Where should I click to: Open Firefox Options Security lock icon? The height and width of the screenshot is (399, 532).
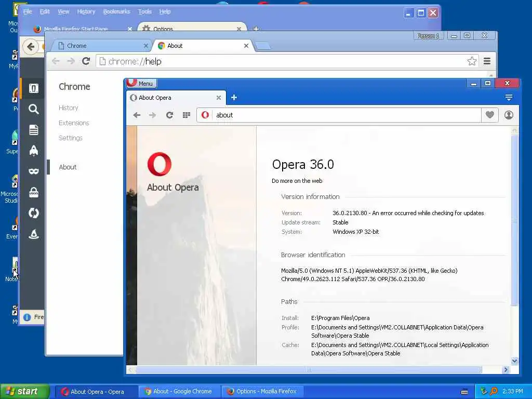[33, 192]
